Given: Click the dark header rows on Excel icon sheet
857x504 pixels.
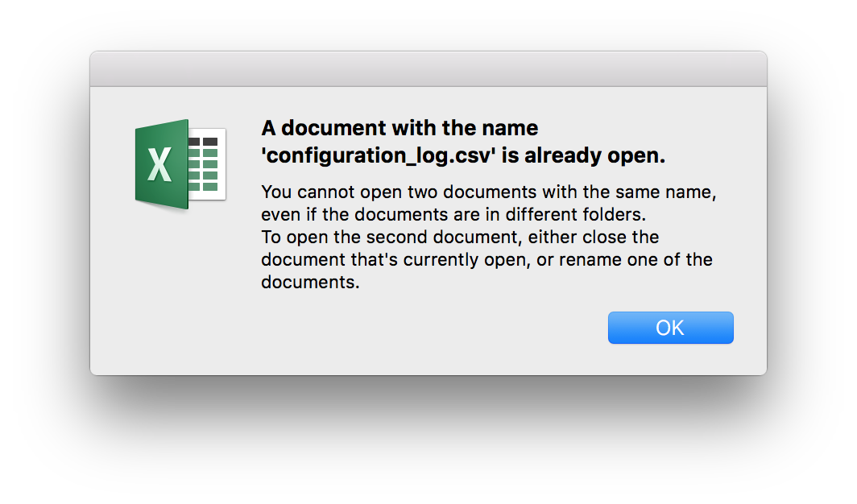Looking at the screenshot, I should [204, 142].
